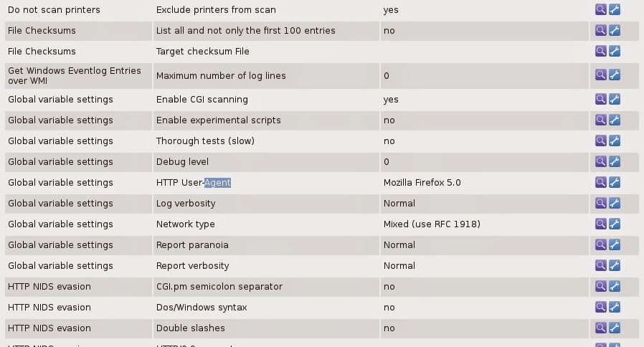Image resolution: width=644 pixels, height=347 pixels.
Task: Click wrench icon for Exclude printers from scan
Action: pyautogui.click(x=615, y=10)
